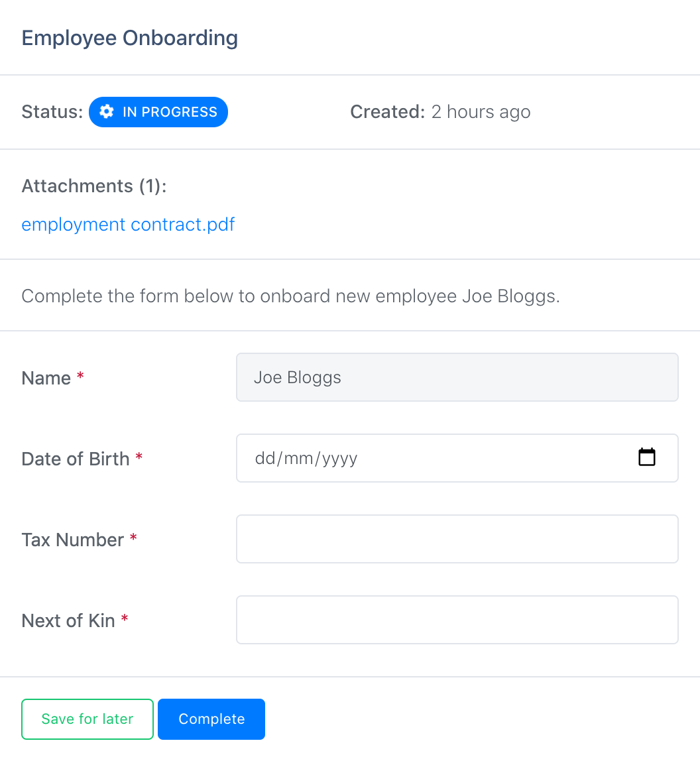Click the disabled Name field with Joe Bloggs
The width and height of the screenshot is (700, 761).
pyautogui.click(x=457, y=377)
